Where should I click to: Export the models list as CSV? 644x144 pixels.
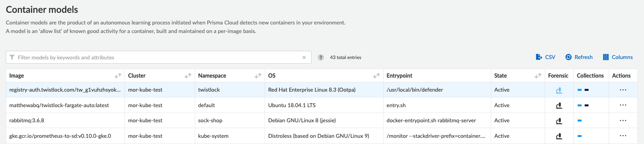[x=545, y=57]
